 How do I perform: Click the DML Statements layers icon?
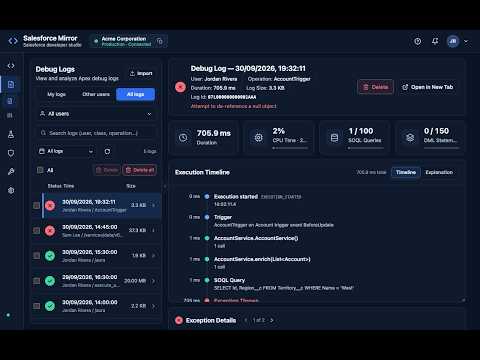tap(410, 137)
